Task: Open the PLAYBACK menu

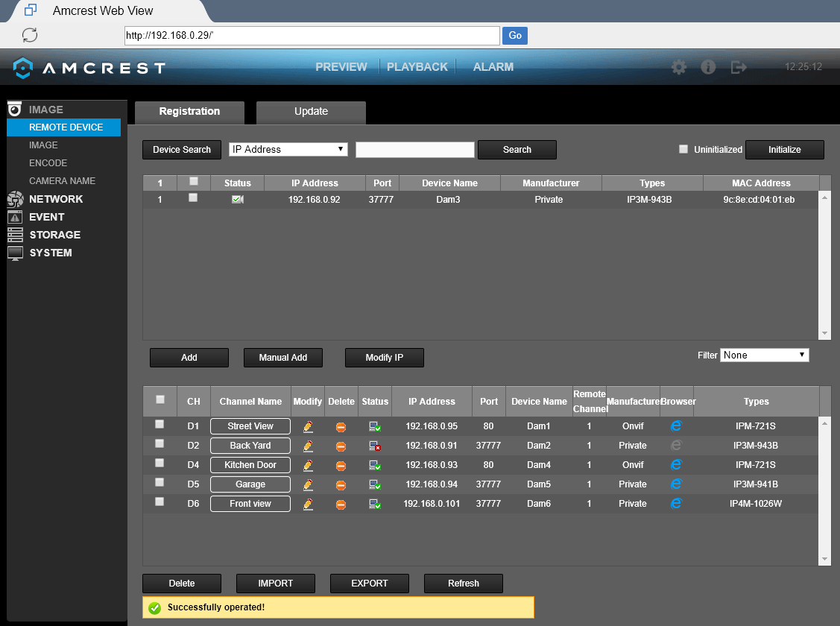Action: tap(417, 67)
